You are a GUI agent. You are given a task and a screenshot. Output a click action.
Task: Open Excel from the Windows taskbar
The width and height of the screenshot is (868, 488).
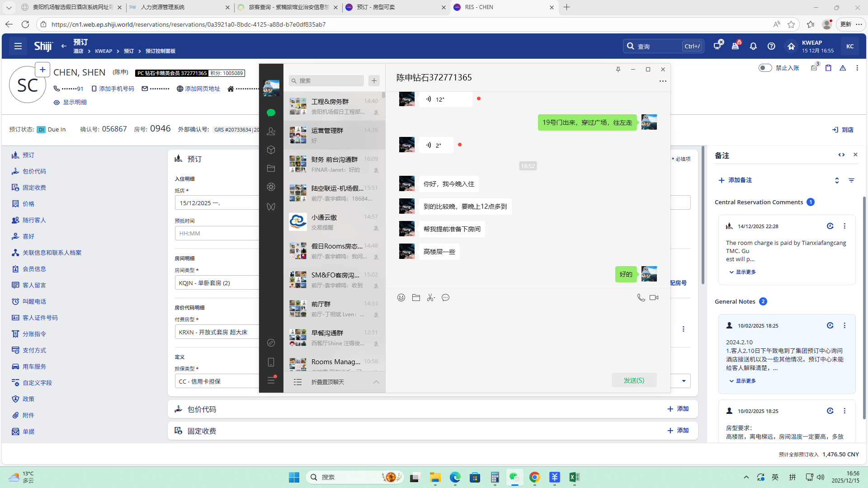click(x=574, y=477)
